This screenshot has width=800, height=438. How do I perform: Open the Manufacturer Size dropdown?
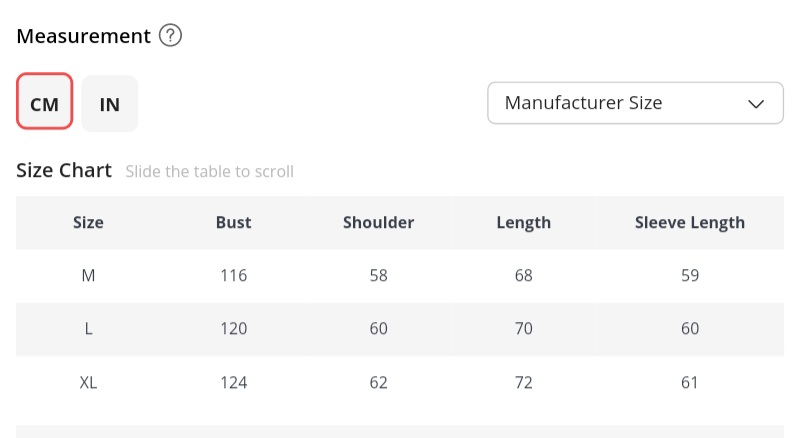point(634,103)
